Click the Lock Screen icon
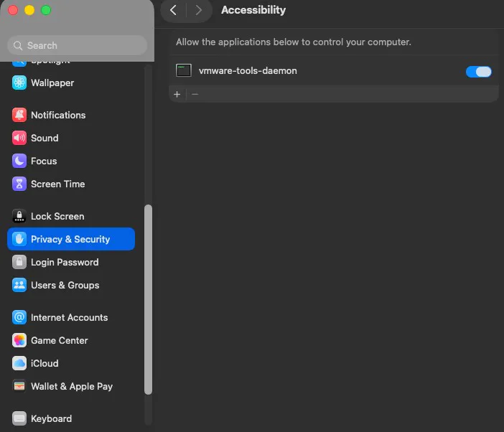This screenshot has width=504, height=432. 19,216
